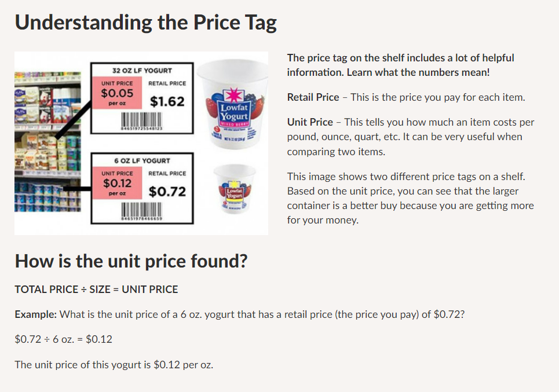Click the $0.72 retail price on tag
Screen dimensions: 559x392
[x=167, y=192]
